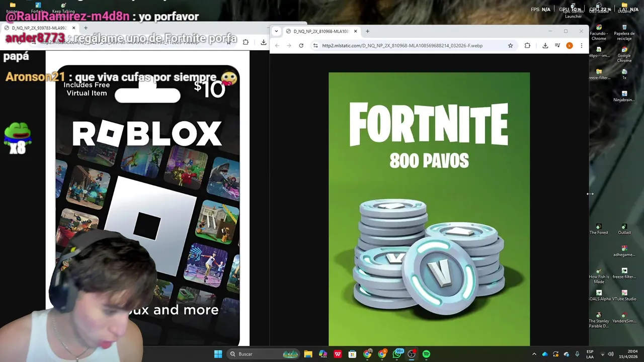Select the Facundo - Chrome desktop shortcut
This screenshot has width=644, height=362.
pyautogui.click(x=599, y=33)
